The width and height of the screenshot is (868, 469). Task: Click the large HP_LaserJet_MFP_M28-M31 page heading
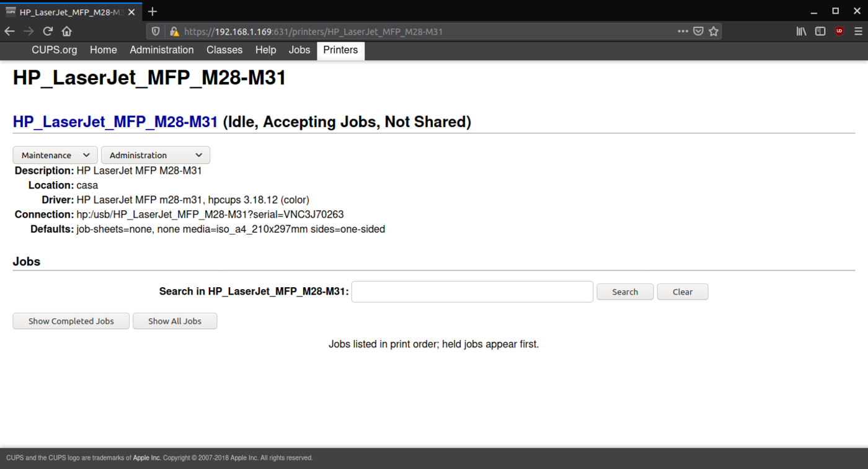pyautogui.click(x=149, y=78)
